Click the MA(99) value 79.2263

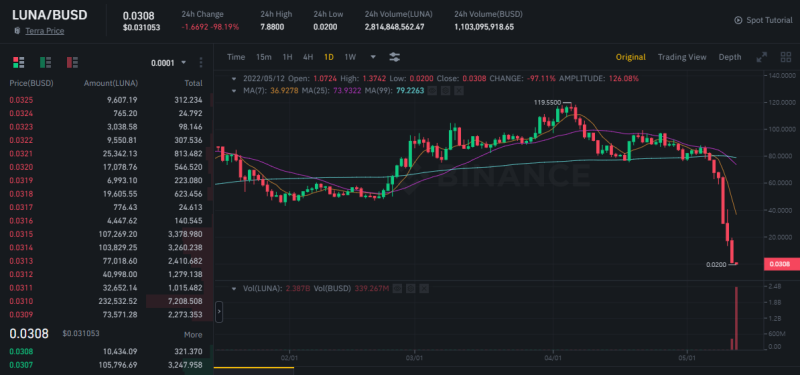click(410, 91)
